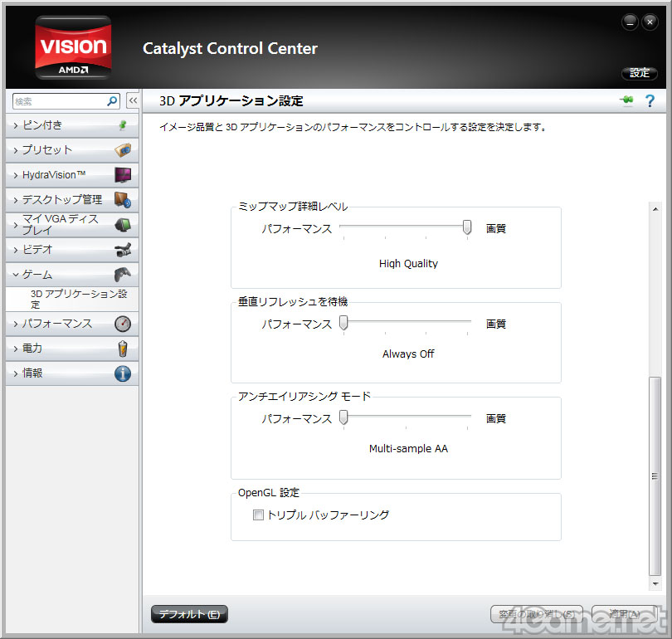Click the scrollbar down arrow
This screenshot has width=672, height=639.
(x=655, y=583)
